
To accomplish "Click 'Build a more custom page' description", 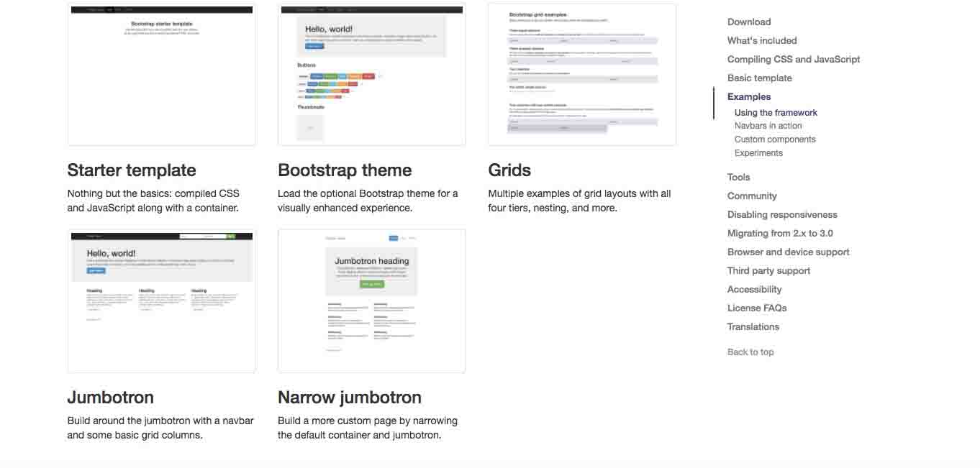I will tap(368, 428).
